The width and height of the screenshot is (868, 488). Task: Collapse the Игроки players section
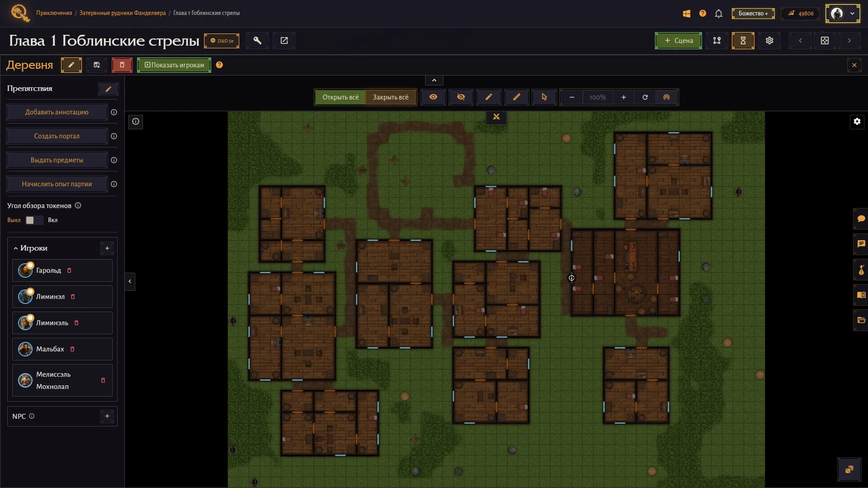(x=15, y=248)
